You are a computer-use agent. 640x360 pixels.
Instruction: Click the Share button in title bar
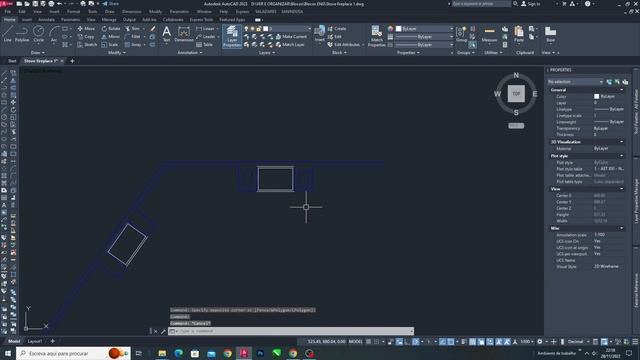click(x=110, y=4)
